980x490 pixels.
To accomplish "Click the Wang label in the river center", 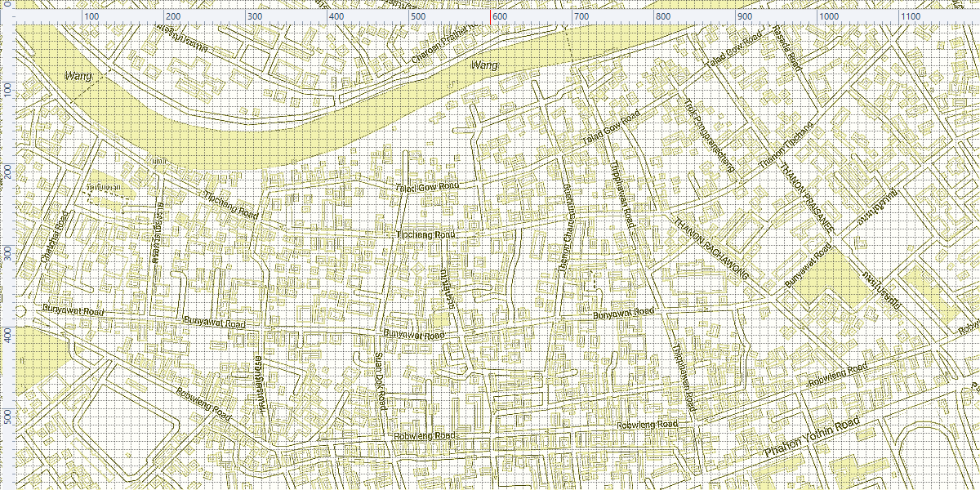I will (x=484, y=65).
